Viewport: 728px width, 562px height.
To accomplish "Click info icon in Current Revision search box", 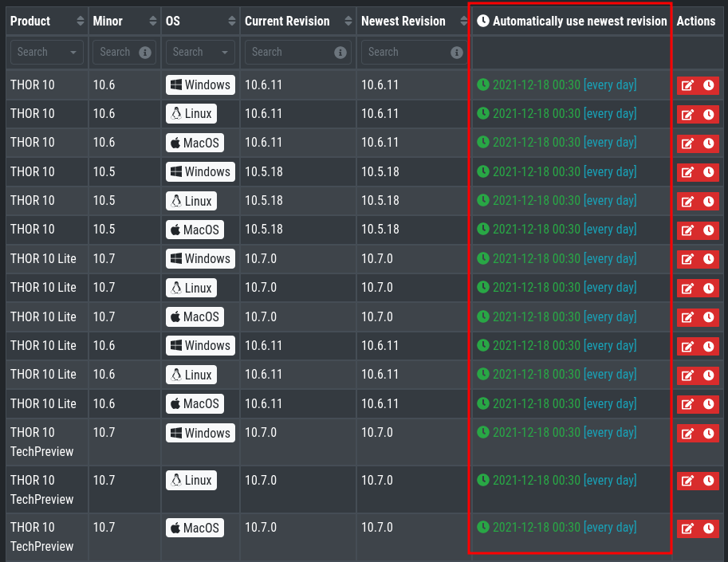I will [x=340, y=53].
